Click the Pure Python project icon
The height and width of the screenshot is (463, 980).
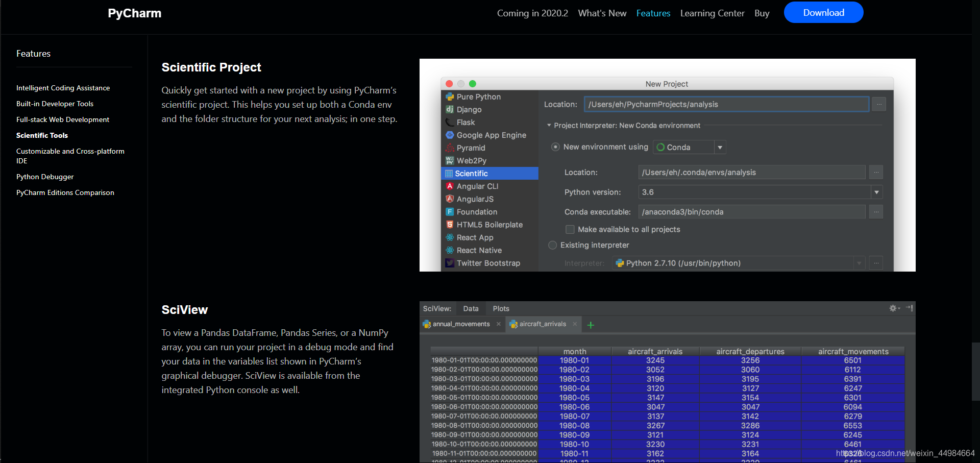[x=450, y=96]
